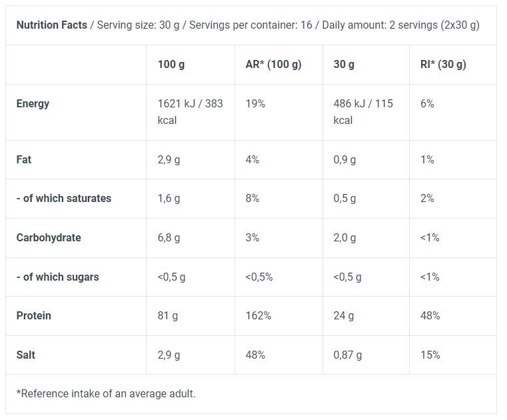This screenshot has width=507, height=420.
Task: Click the Energy row label
Action: (33, 103)
